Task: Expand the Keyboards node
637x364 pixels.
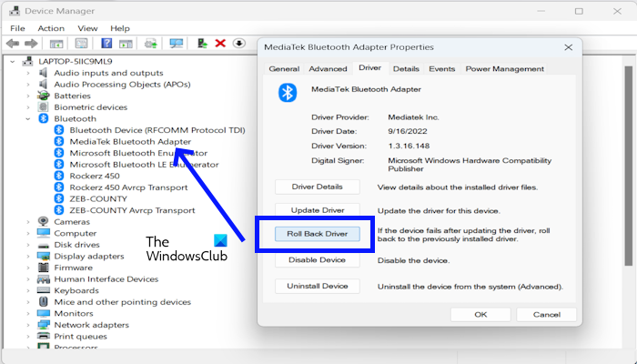Action: (28, 290)
